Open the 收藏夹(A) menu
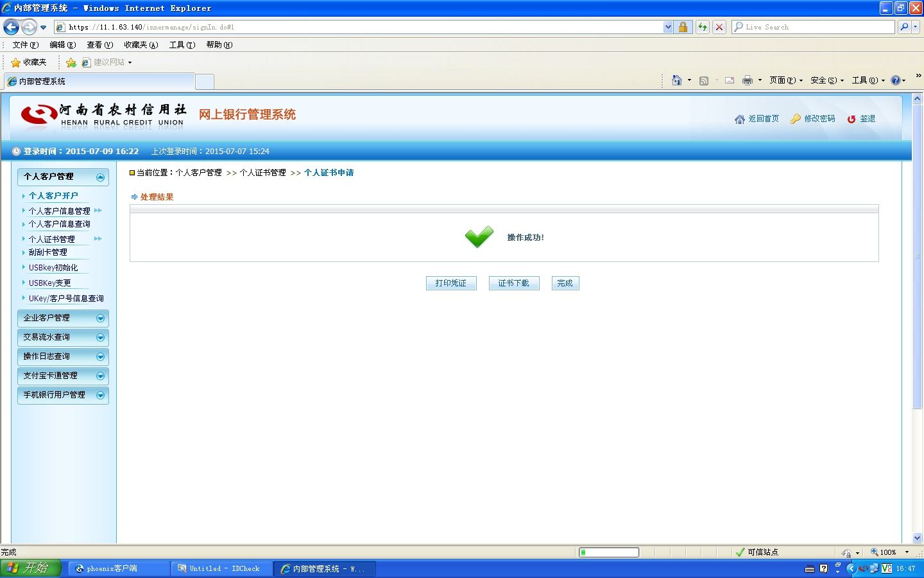 click(141, 45)
